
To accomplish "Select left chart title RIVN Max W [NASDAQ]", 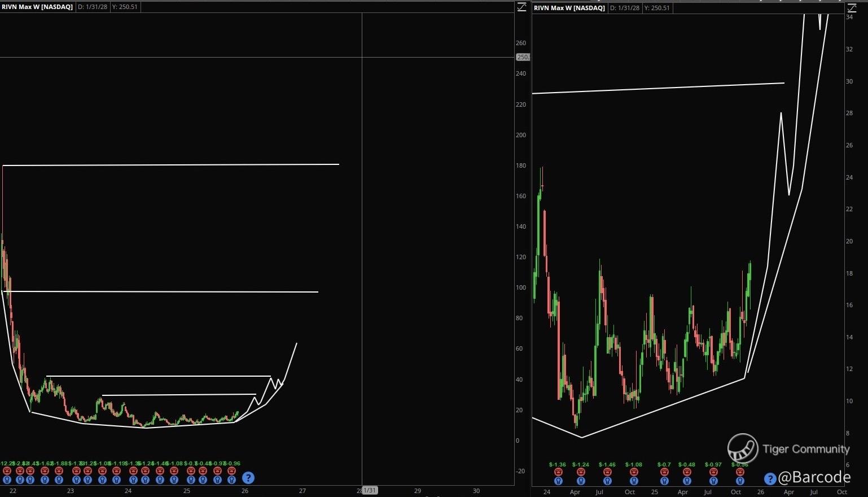I will (x=37, y=7).
